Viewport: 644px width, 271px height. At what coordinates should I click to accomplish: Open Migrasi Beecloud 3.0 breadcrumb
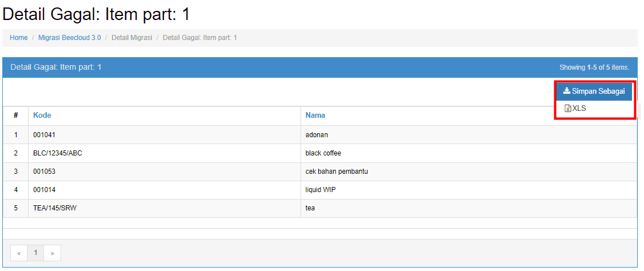coord(69,38)
